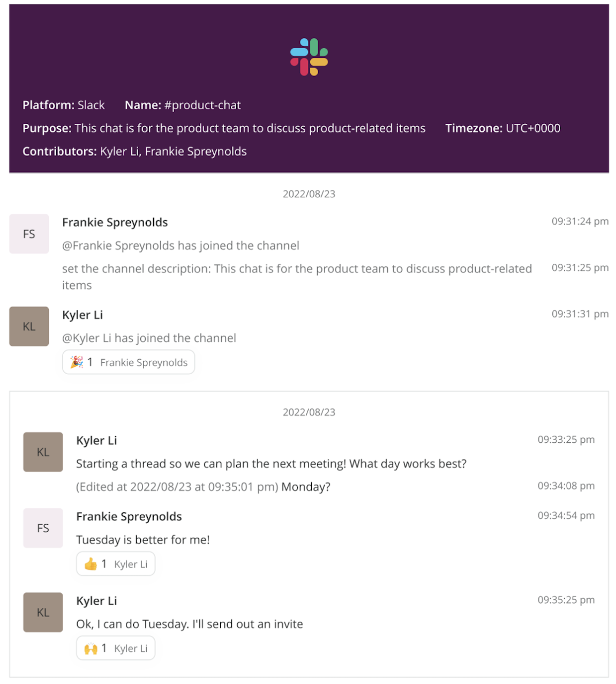This screenshot has height=684, width=616.
Task: Click the Slack logo in the header
Action: click(x=309, y=57)
